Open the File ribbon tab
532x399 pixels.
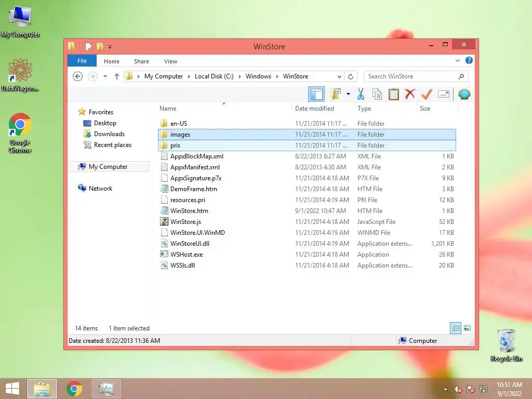(x=82, y=61)
